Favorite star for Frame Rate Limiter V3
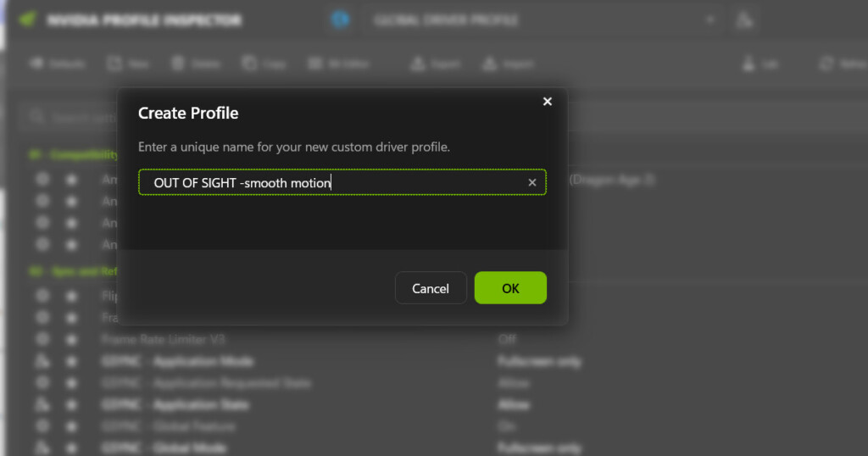Screen dimensions: 868x456 tap(71, 339)
